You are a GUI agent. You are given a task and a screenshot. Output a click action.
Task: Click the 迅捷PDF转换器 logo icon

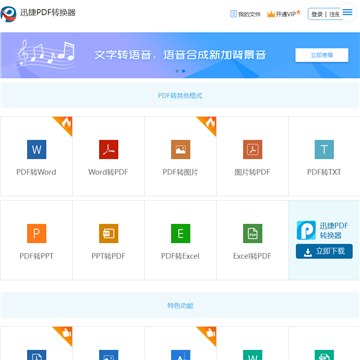8,14
